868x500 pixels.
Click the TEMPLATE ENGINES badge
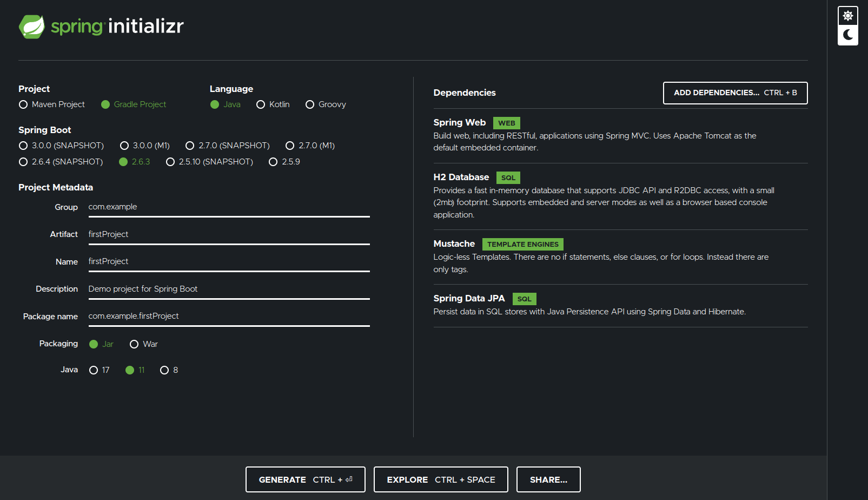click(523, 245)
